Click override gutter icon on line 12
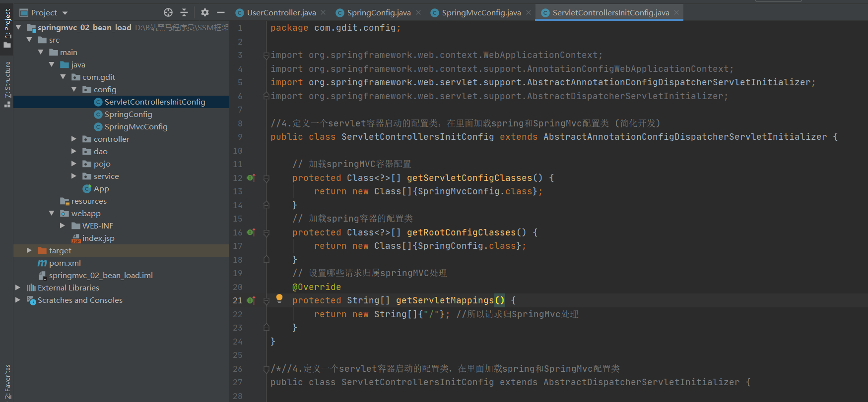The image size is (868, 402). pyautogui.click(x=251, y=177)
